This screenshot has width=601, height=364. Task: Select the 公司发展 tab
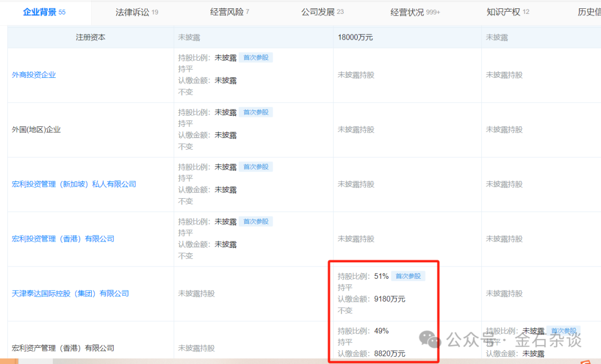[x=322, y=12]
